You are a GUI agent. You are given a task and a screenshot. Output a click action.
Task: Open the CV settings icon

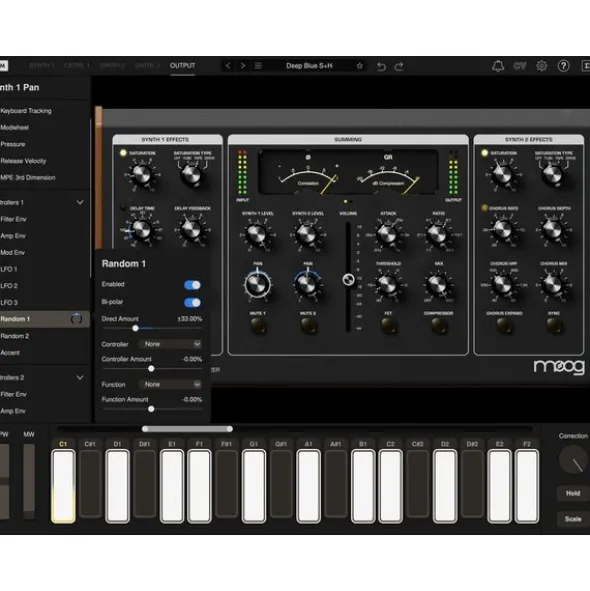[x=520, y=66]
